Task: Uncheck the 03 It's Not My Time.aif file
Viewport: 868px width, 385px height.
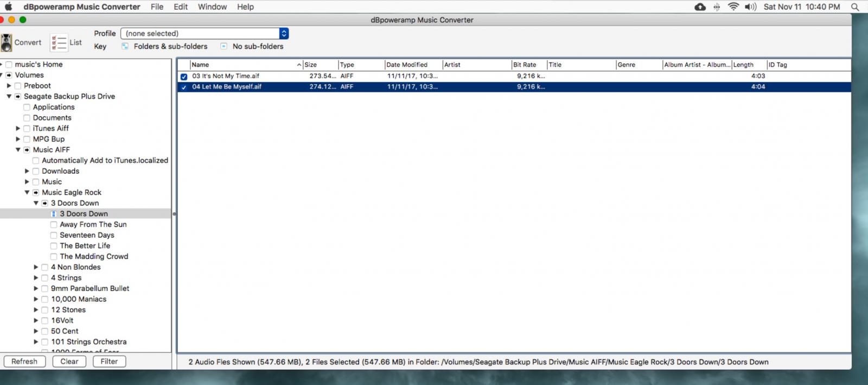Action: point(184,77)
